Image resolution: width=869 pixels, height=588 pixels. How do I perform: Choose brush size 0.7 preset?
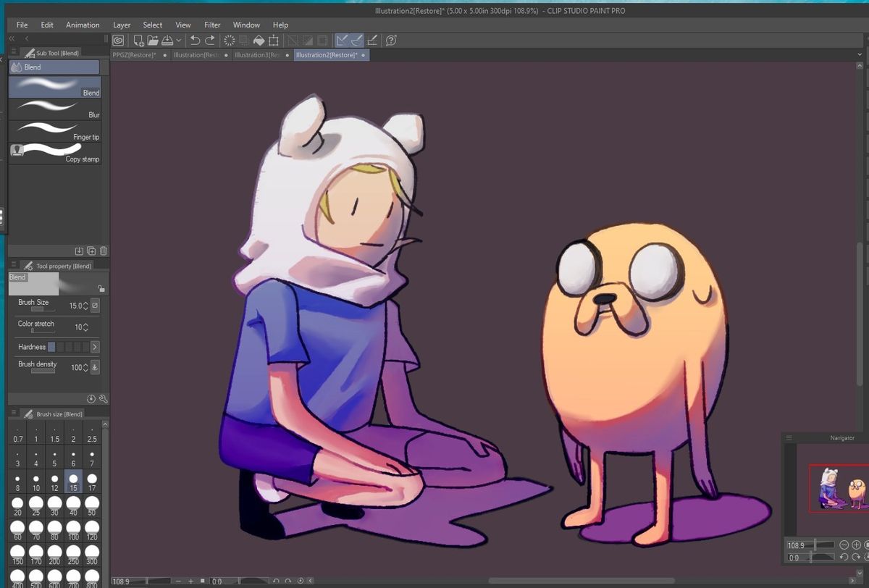tap(18, 435)
